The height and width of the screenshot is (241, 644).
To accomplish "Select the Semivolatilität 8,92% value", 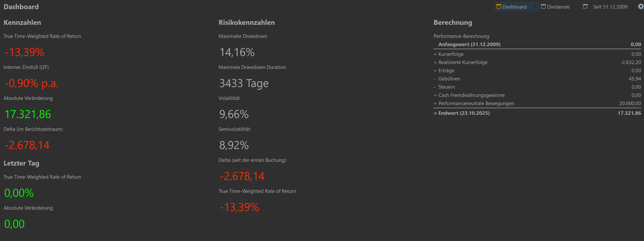I will coord(234,145).
